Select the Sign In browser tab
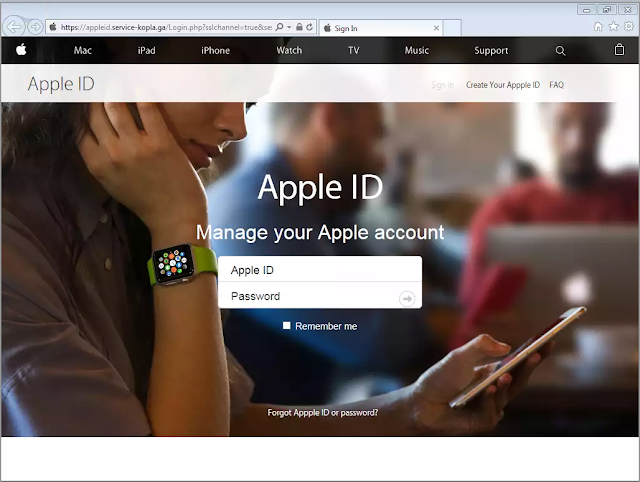 380,28
